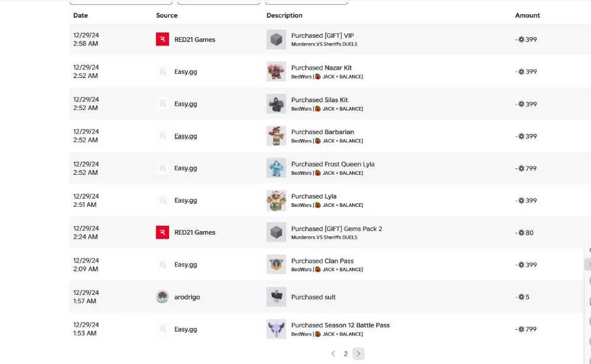591x364 pixels.
Task: Open the RED21 Games link on the Gems Pack row
Action: (x=194, y=232)
